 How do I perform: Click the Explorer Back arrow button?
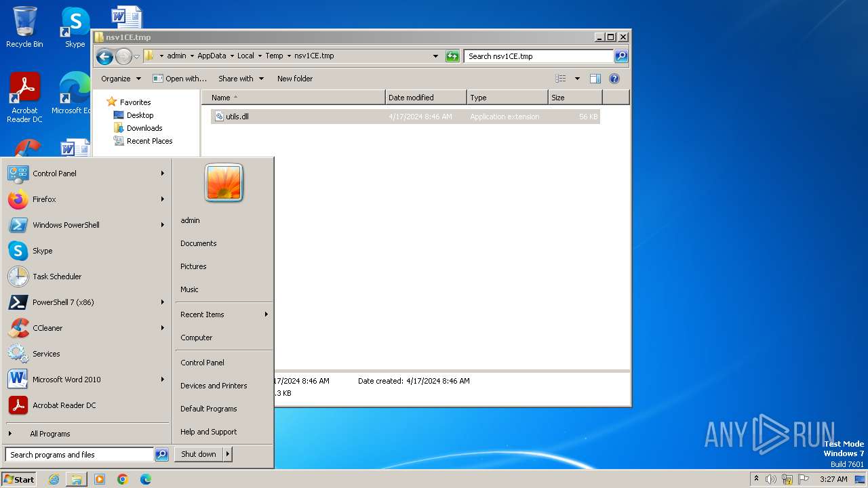[104, 56]
